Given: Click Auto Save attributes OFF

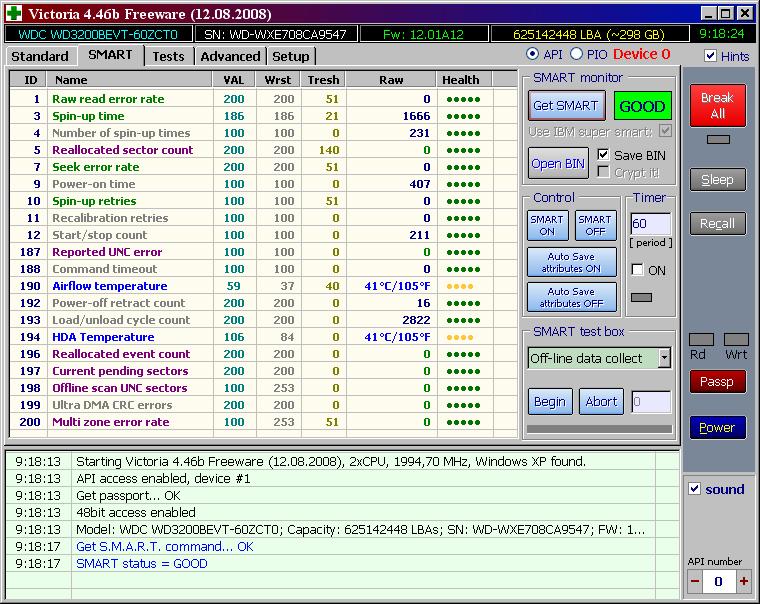Looking at the screenshot, I should point(571,297).
